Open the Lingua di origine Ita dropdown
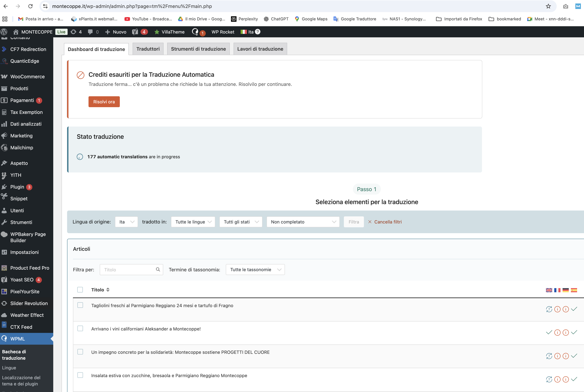 pyautogui.click(x=126, y=222)
